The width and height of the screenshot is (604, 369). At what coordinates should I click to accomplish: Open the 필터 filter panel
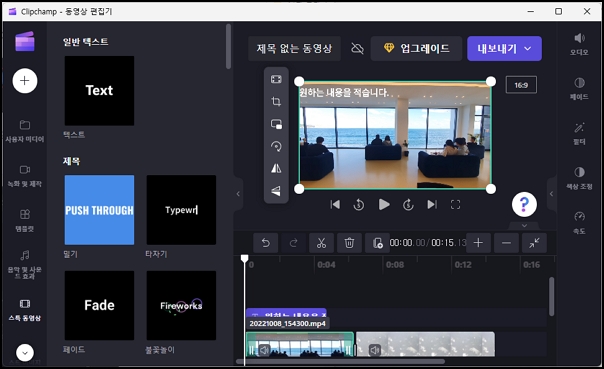tap(579, 134)
